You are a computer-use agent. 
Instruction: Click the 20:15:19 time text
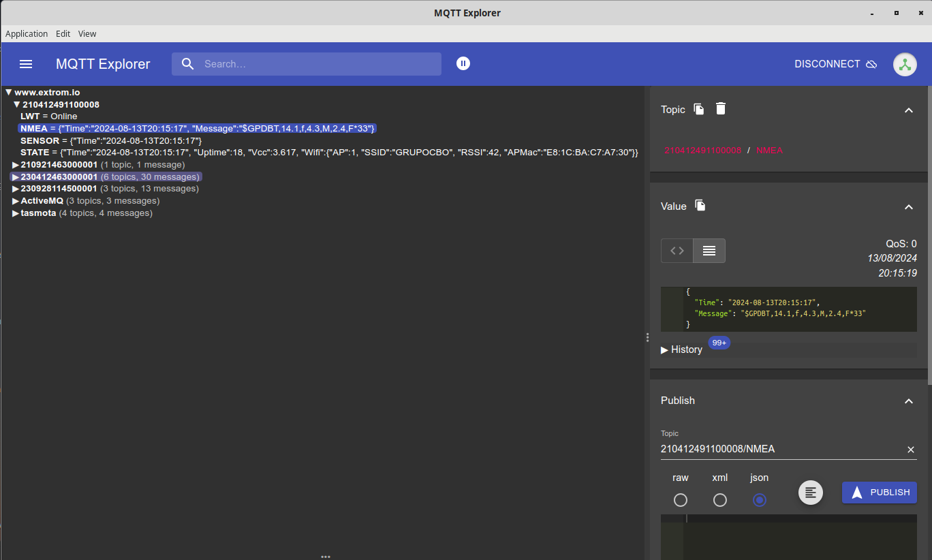(897, 273)
